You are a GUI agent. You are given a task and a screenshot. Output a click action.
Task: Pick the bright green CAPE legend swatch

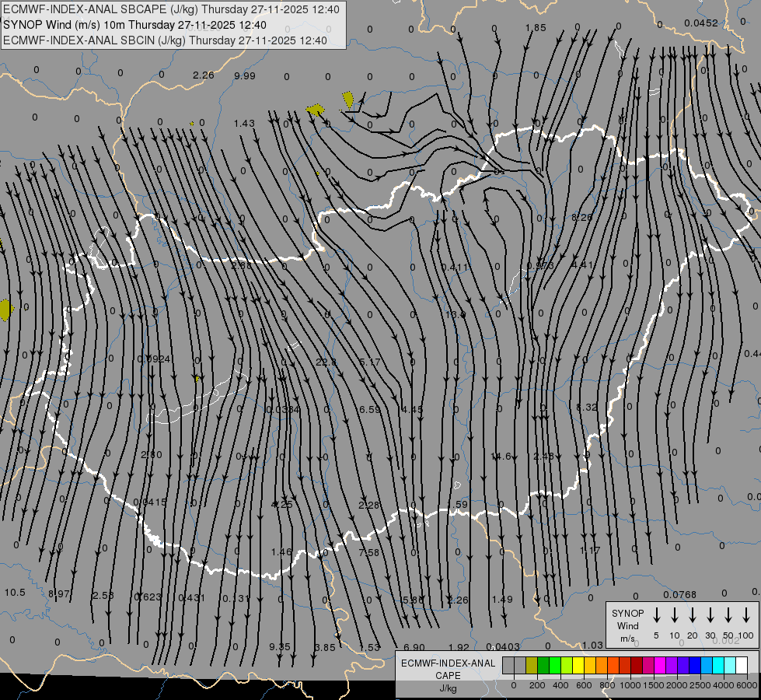[555, 666]
